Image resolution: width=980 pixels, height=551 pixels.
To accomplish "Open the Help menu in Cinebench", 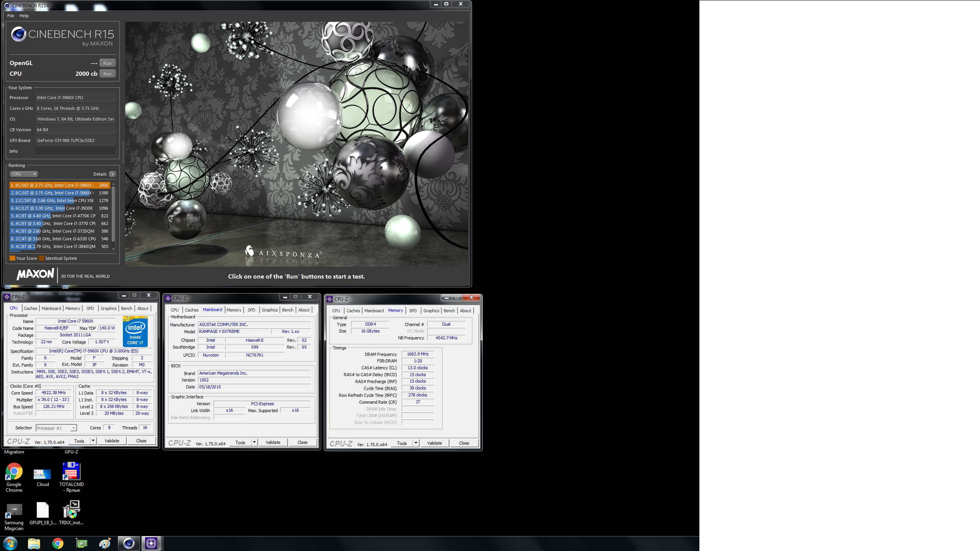I will [x=24, y=16].
